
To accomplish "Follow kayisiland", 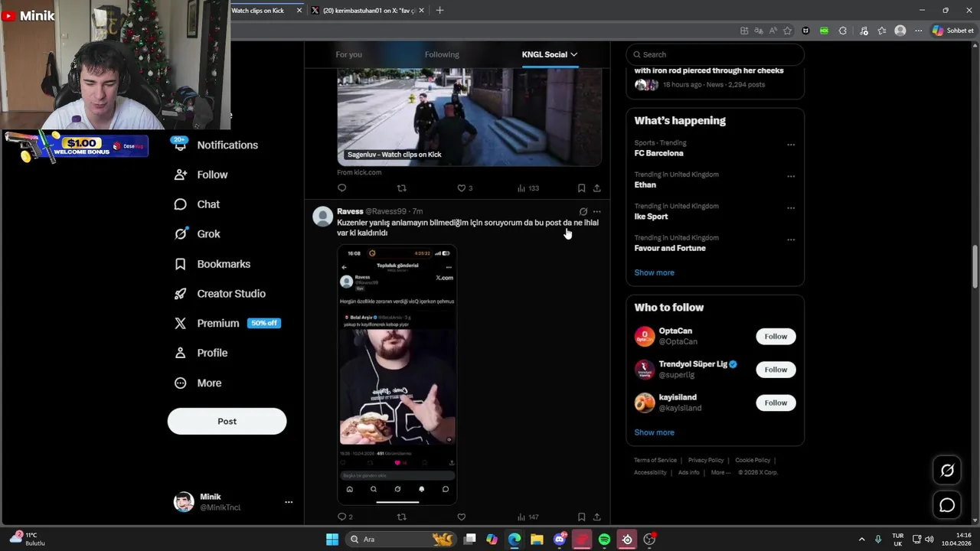I will (776, 403).
